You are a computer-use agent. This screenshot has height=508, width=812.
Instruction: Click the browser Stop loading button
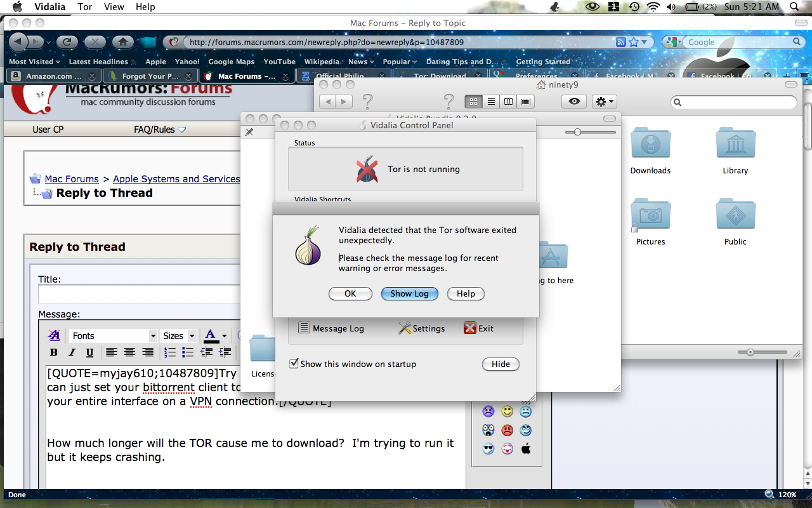coord(95,42)
